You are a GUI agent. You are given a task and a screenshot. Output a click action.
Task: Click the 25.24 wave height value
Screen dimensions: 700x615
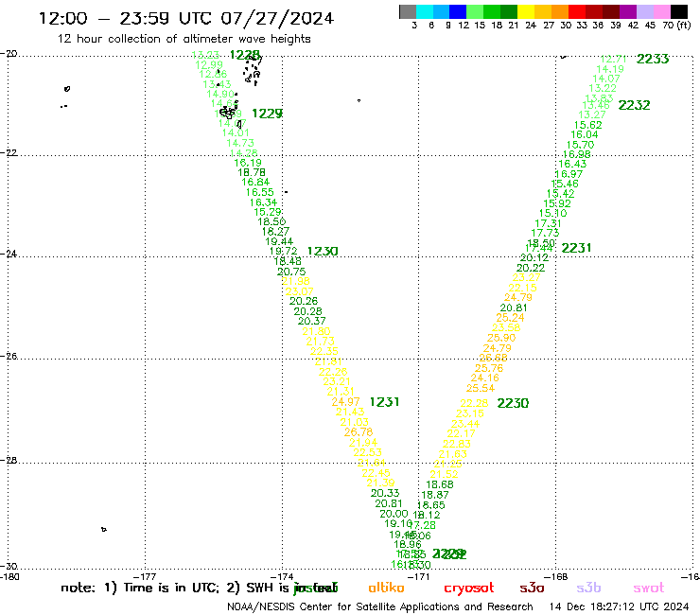click(x=510, y=318)
